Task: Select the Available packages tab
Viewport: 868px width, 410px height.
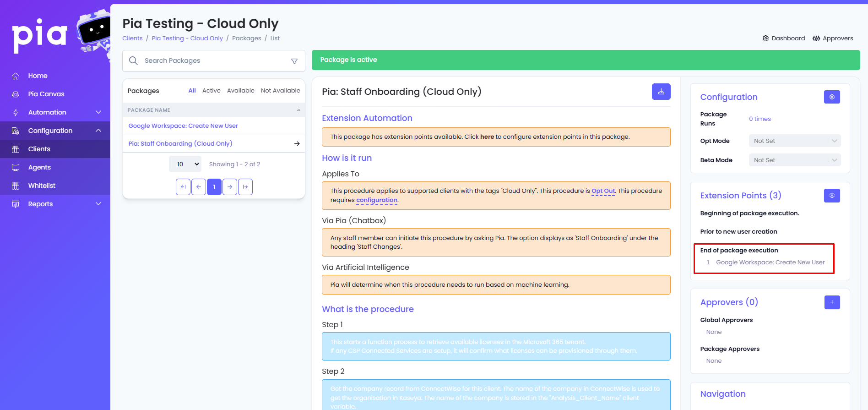Action: (x=241, y=91)
